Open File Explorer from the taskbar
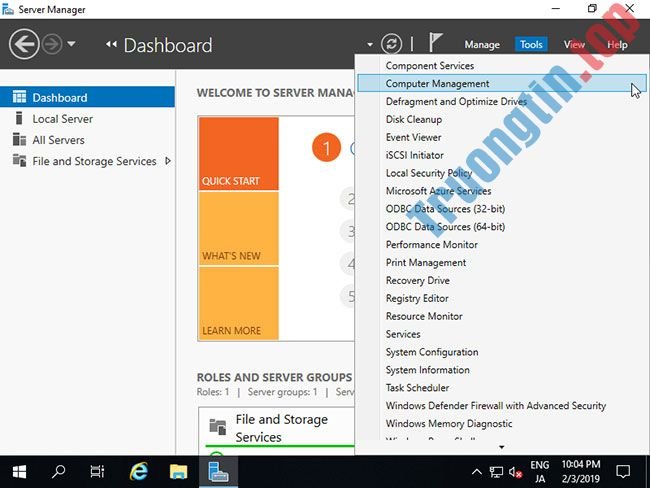Viewport: 650px width, 488px height. (178, 472)
